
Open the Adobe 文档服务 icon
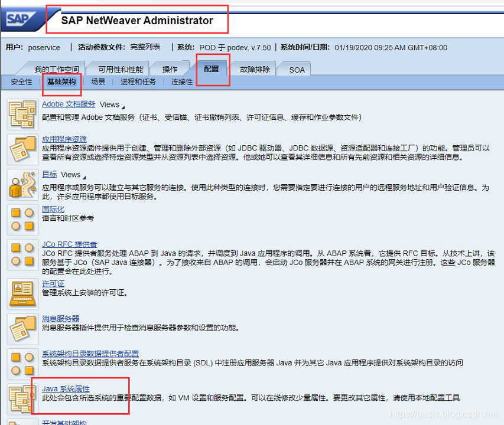pos(22,115)
